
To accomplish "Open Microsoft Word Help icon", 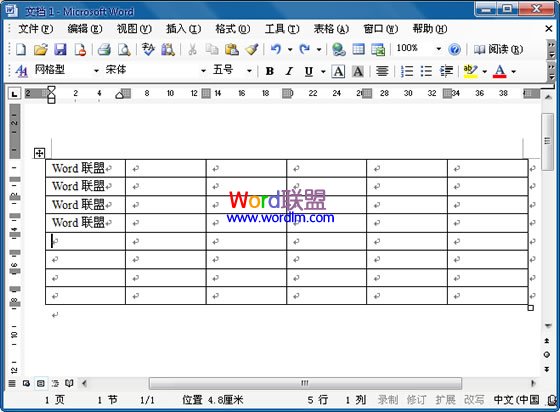I will click(454, 49).
